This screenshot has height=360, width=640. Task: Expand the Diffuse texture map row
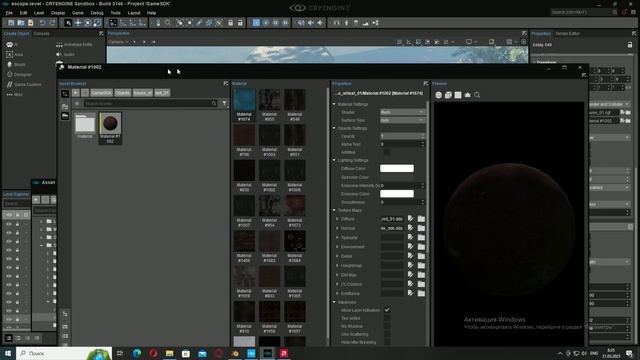(338, 219)
